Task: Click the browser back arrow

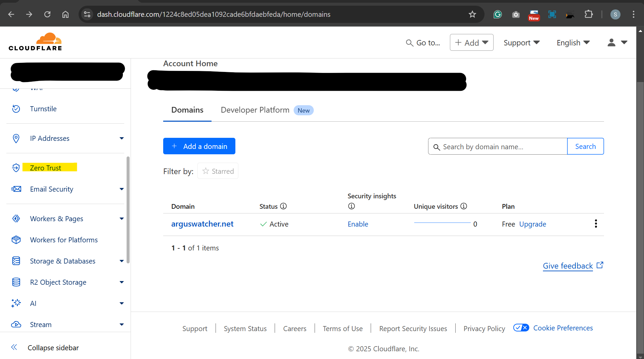Action: pos(11,14)
